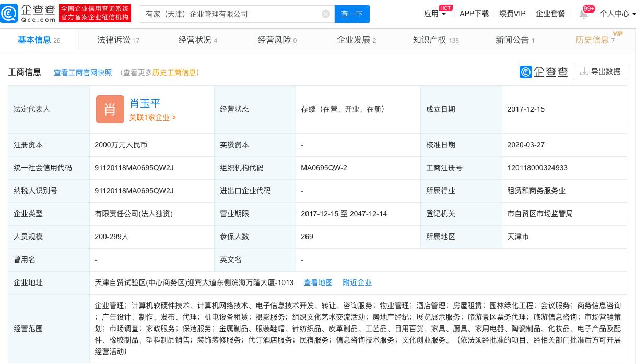
Task: Clear the search box with X icon
Action: click(326, 14)
